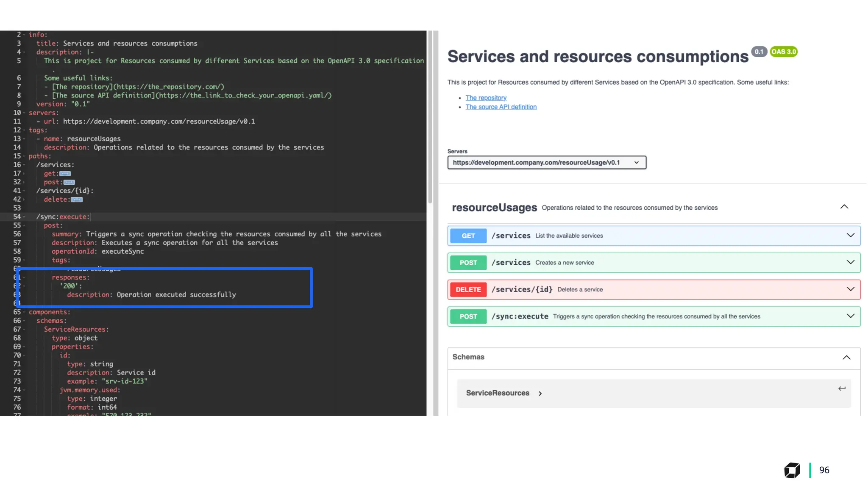Image resolution: width=868 pixels, height=488 pixels.
Task: Click the ServiceResources jump-to-path arrow icon
Action: click(x=842, y=388)
